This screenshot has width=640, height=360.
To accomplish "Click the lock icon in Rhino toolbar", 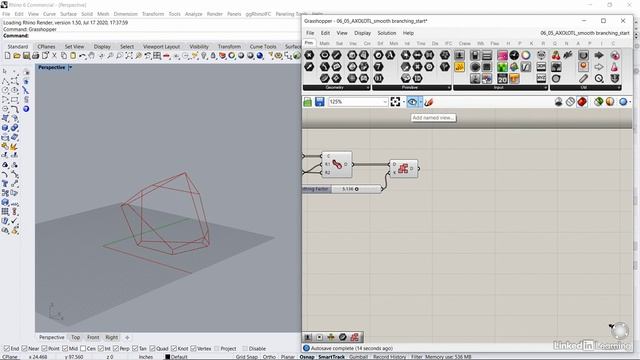I will click(x=213, y=56).
